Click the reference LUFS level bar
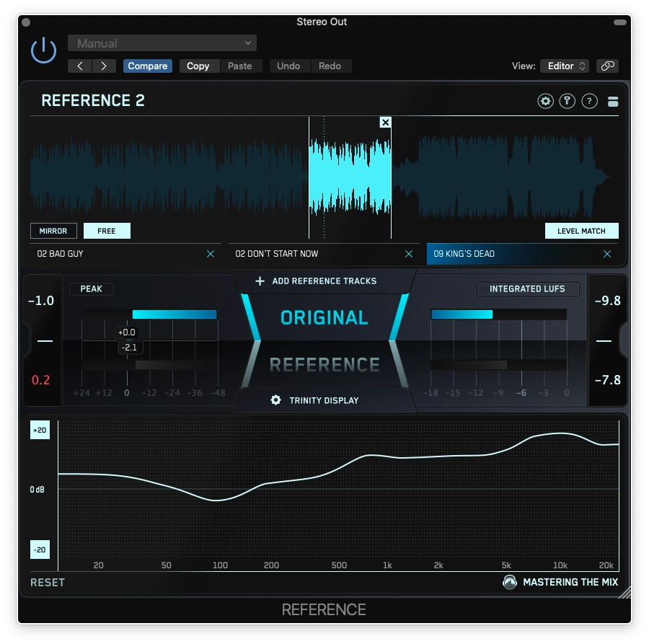649x644 pixels. (x=469, y=365)
